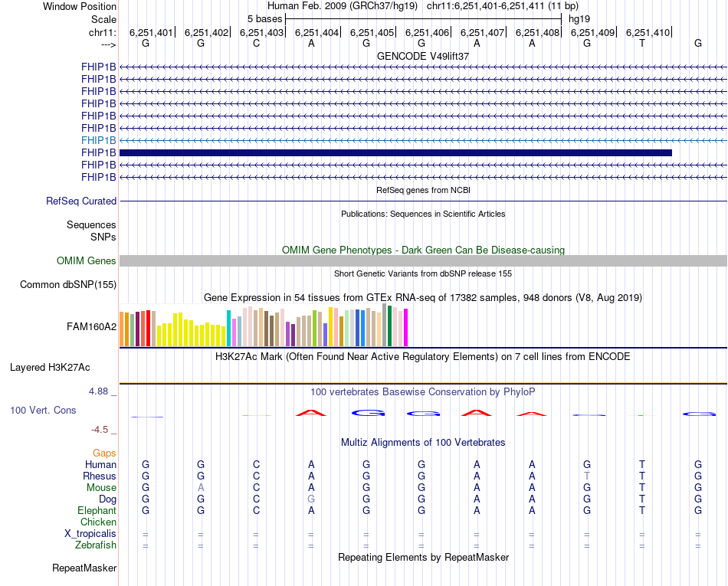Click the 4.88 upper scale value
Screen dimensions: 728x586
(98, 391)
